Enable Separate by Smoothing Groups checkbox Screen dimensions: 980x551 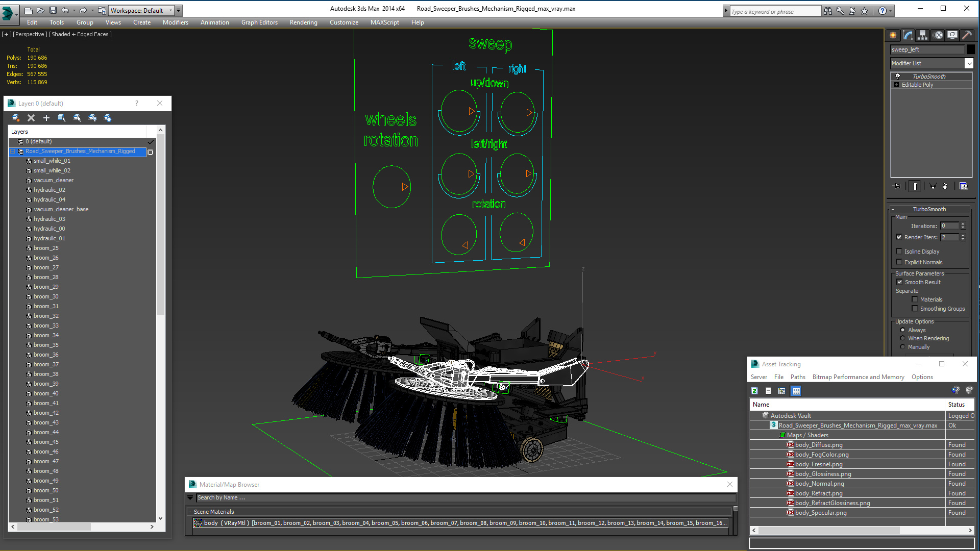click(x=915, y=309)
